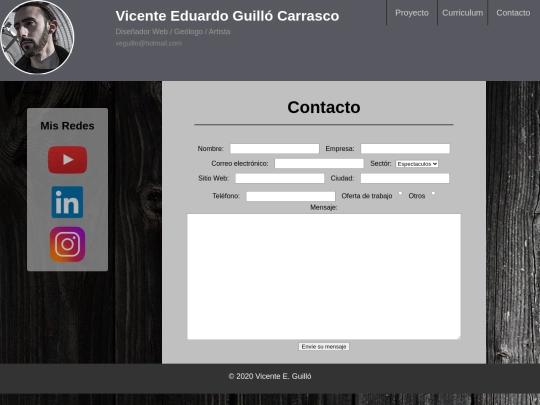The image size is (540, 405).
Task: Open the YouTube social network icon
Action: click(x=68, y=160)
